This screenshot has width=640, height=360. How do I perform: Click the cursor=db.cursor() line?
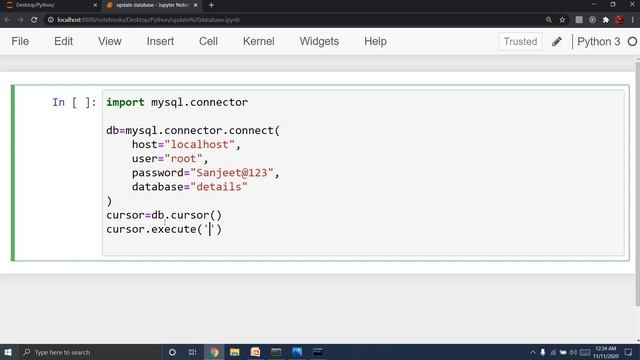click(x=164, y=215)
